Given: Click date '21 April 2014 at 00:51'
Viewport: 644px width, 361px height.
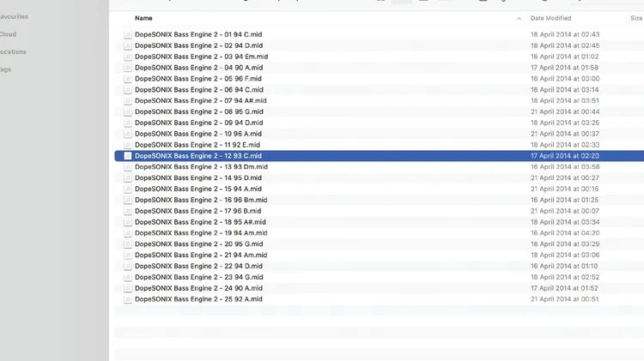Looking at the screenshot, I should (564, 299).
